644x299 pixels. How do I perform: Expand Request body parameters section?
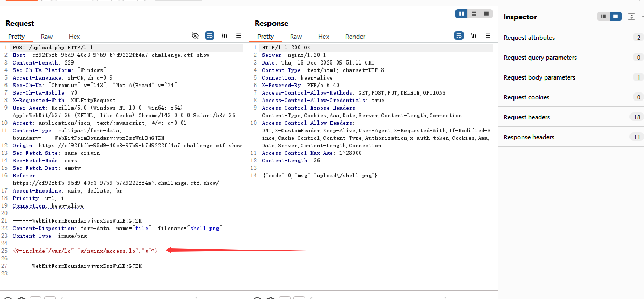pyautogui.click(x=539, y=77)
